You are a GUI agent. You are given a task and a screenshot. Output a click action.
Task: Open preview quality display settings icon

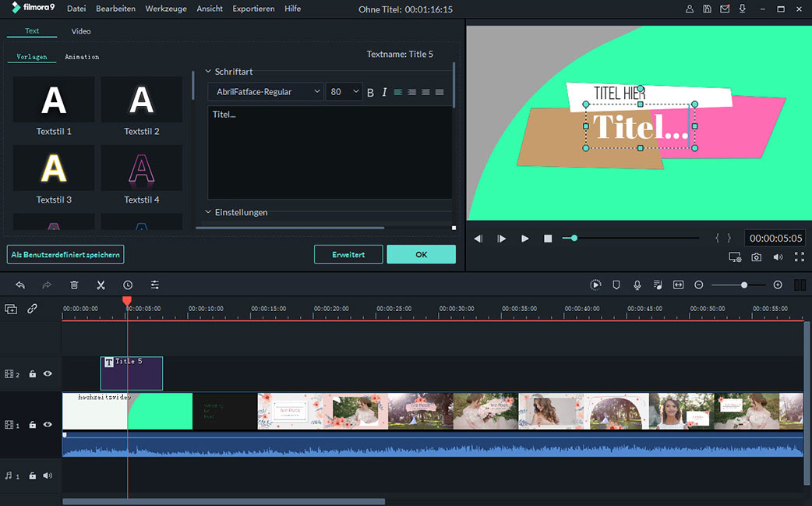pyautogui.click(x=735, y=257)
